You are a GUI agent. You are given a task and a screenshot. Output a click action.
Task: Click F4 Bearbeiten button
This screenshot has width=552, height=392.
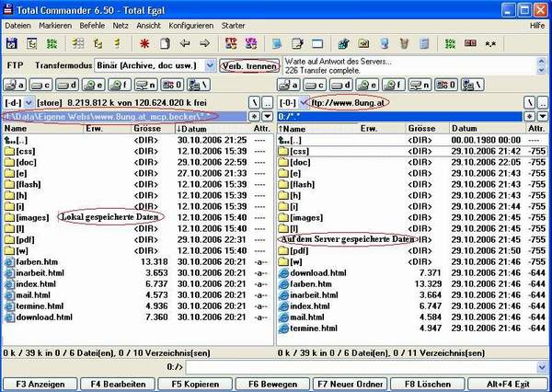(118, 385)
